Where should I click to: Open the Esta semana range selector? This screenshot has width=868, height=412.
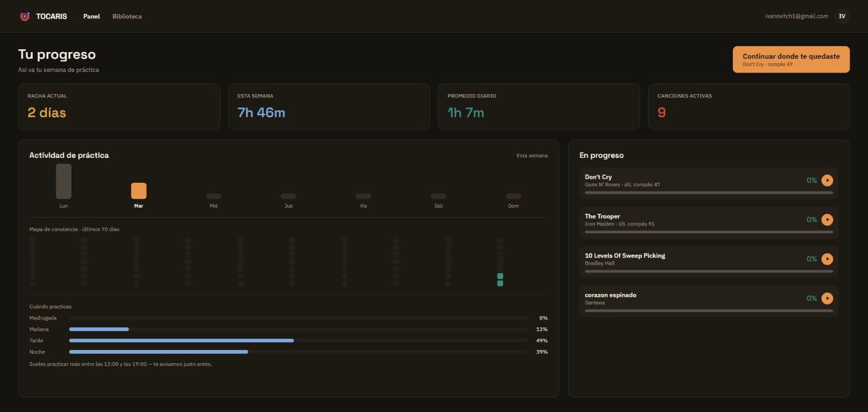[532, 156]
